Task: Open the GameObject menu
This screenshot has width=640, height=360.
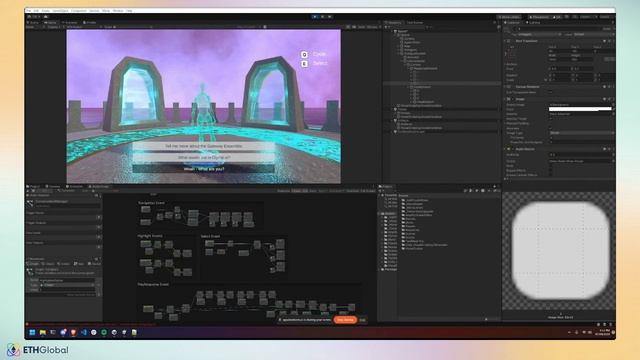Action: point(60,11)
